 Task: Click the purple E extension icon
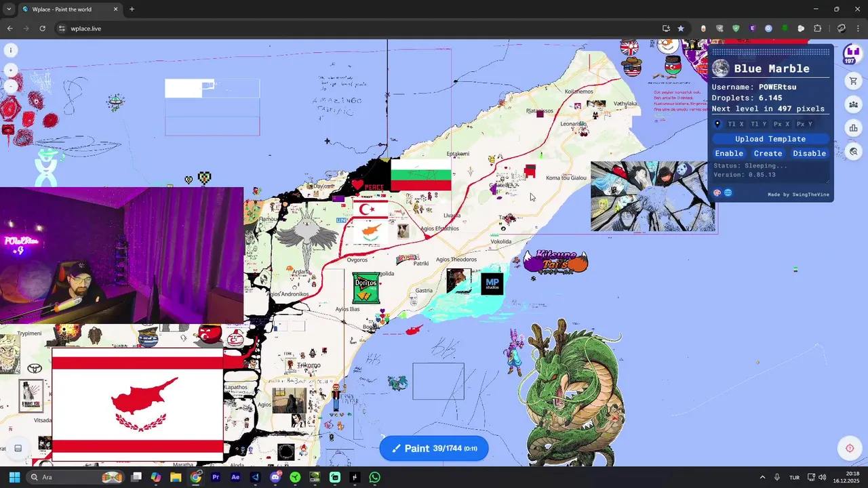tap(752, 28)
